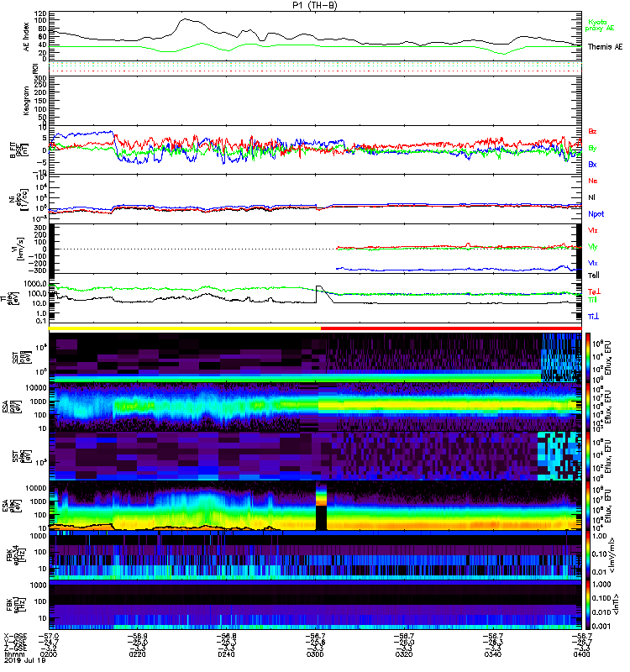Click the red Bz legend label
Image resolution: width=630 pixels, height=672 pixels.
click(592, 131)
